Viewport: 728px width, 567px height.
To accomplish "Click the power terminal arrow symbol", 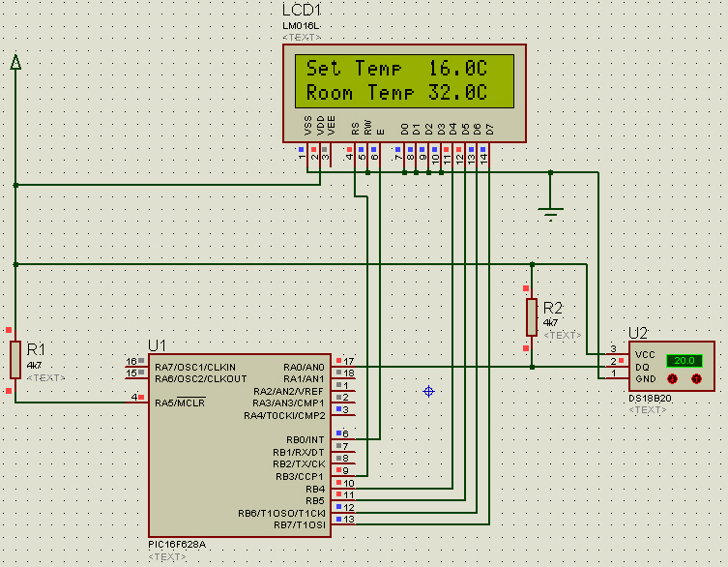I will (x=15, y=62).
